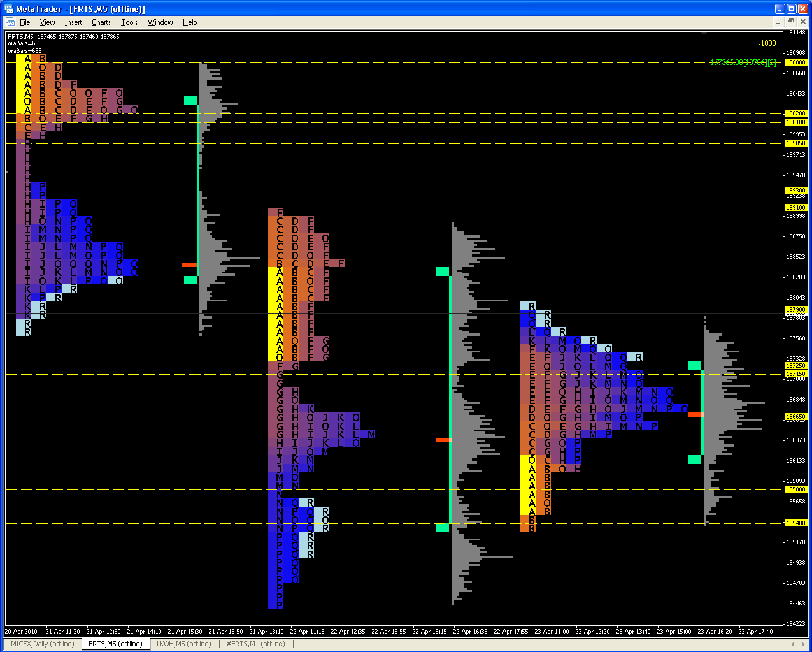The width and height of the screenshot is (812, 652).
Task: Expand the Insert menu
Action: click(73, 22)
